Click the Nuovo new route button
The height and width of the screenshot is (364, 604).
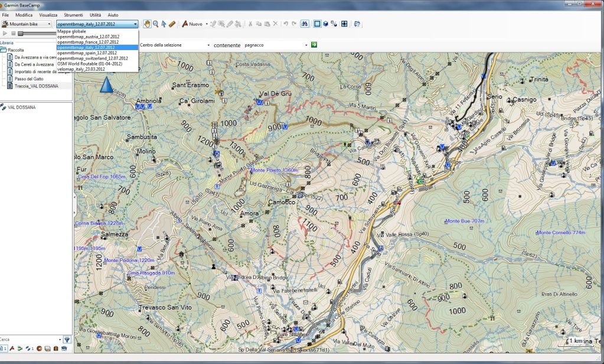click(192, 24)
